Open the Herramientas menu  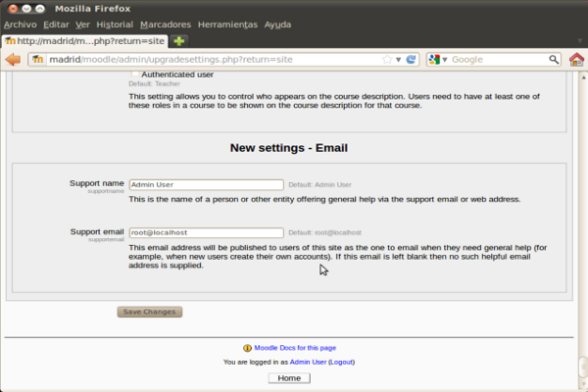228,24
